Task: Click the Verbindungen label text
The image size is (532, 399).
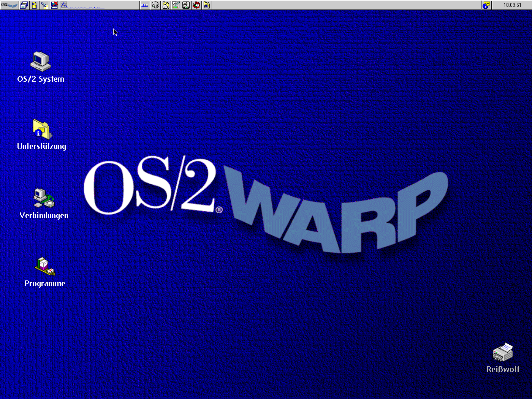Action: click(44, 215)
